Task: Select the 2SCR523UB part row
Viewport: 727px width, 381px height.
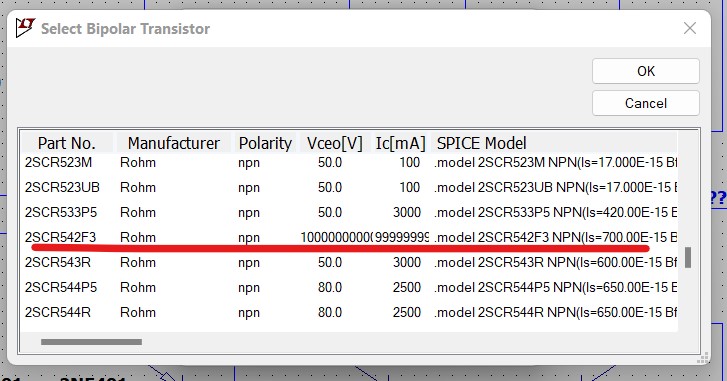Action: (x=350, y=188)
